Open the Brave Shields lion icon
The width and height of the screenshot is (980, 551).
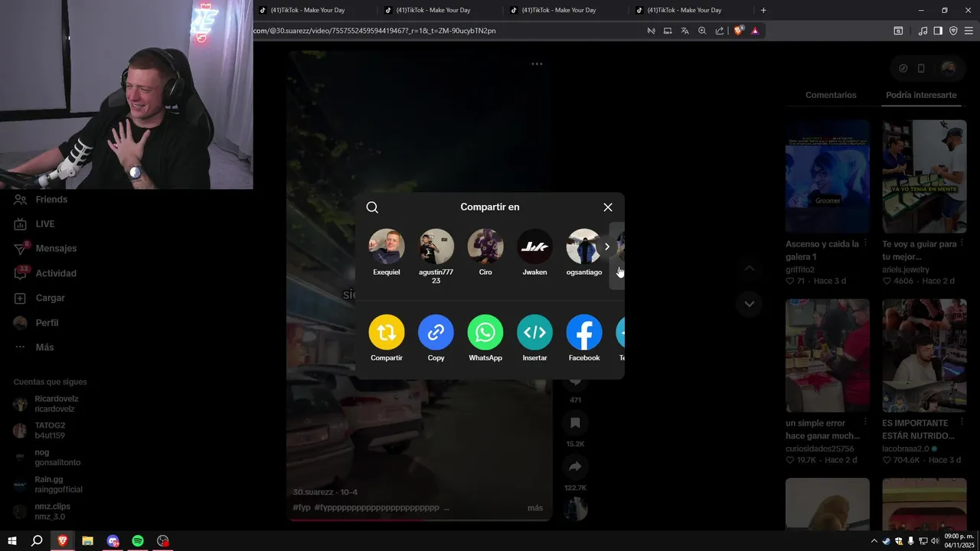(x=738, y=31)
